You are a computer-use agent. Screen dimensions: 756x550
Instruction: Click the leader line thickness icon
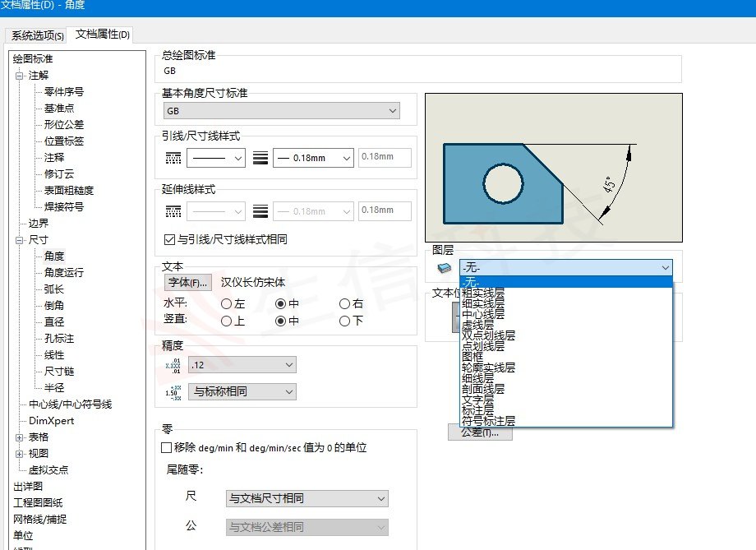pyautogui.click(x=260, y=158)
